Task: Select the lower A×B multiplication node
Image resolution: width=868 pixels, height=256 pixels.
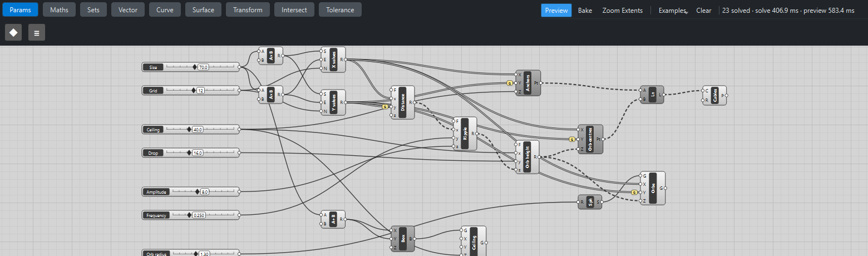Action: [x=271, y=95]
